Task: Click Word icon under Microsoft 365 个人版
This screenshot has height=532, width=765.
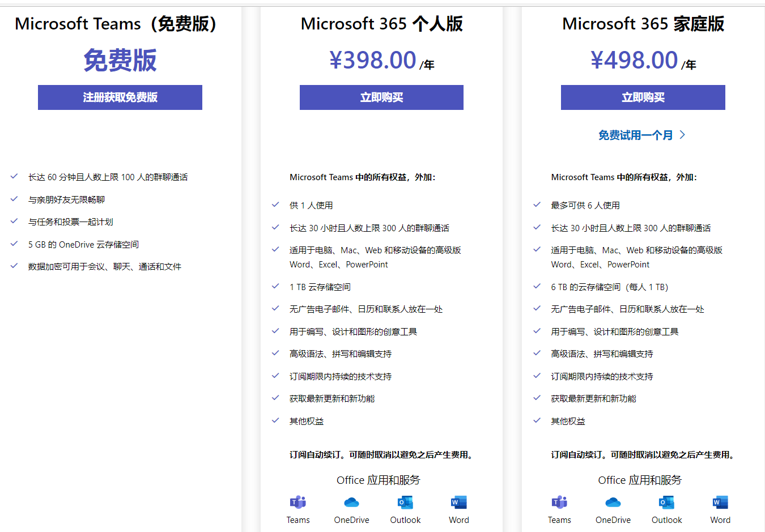Action: 458,503
